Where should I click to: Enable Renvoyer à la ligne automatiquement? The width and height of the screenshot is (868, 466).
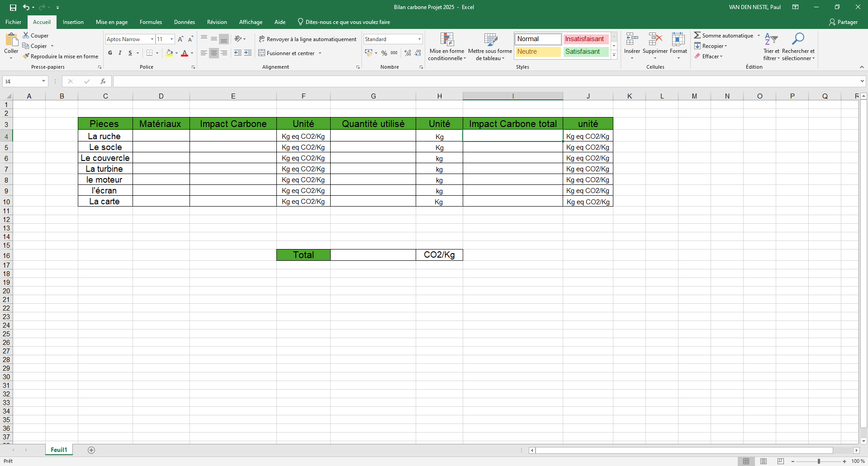[x=308, y=39]
